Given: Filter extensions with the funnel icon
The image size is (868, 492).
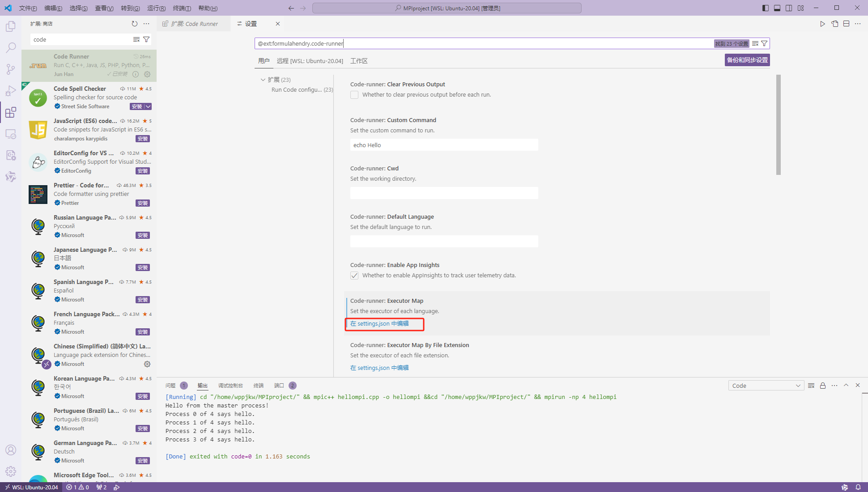Looking at the screenshot, I should pos(146,39).
